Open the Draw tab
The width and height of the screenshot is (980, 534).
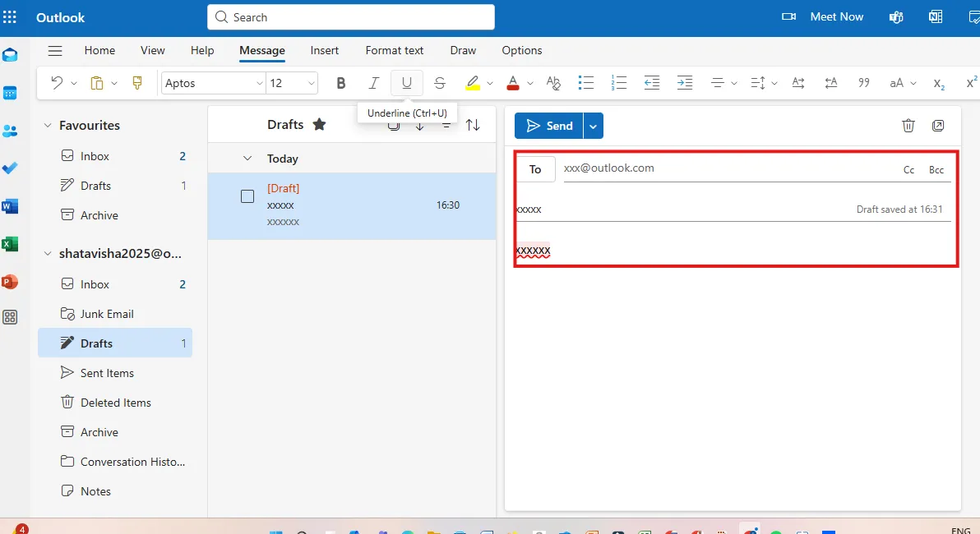point(463,51)
